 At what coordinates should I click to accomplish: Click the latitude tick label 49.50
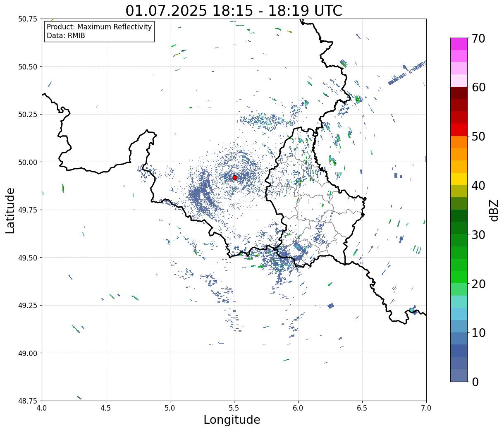point(27,258)
